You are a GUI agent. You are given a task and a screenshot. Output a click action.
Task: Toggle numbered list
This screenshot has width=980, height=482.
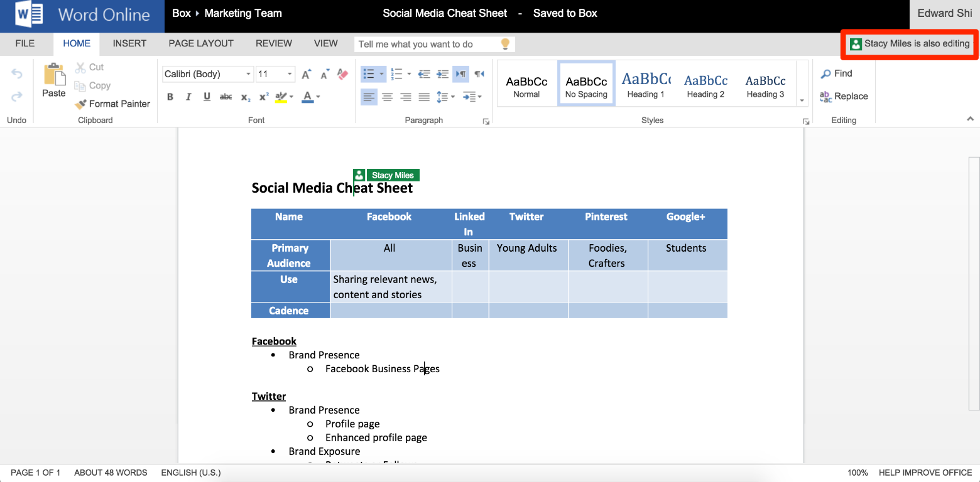click(396, 74)
